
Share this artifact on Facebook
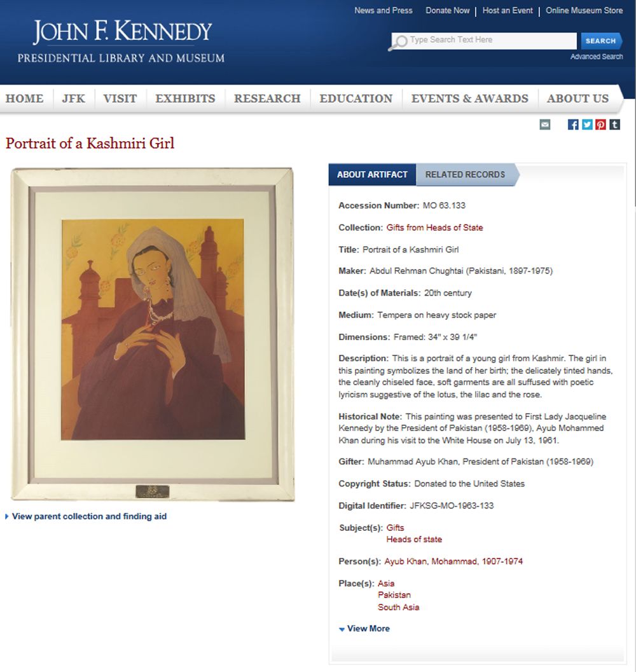(x=573, y=125)
